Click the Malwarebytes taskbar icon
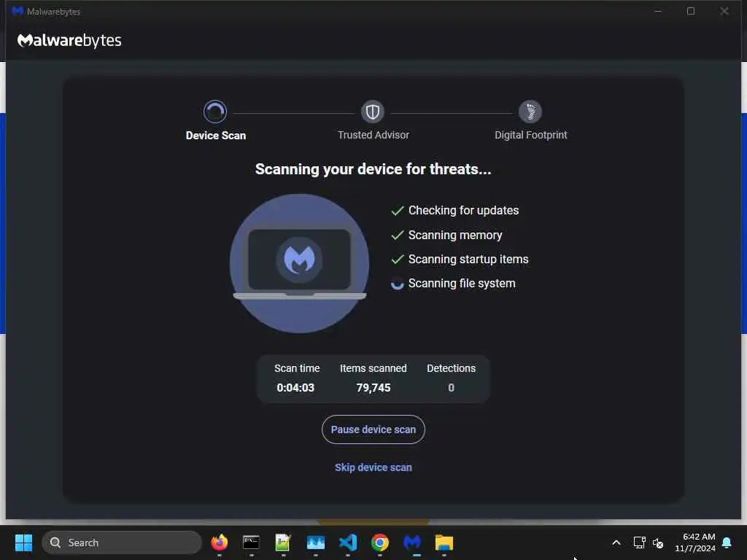Viewport: 747px width, 560px height. click(412, 542)
